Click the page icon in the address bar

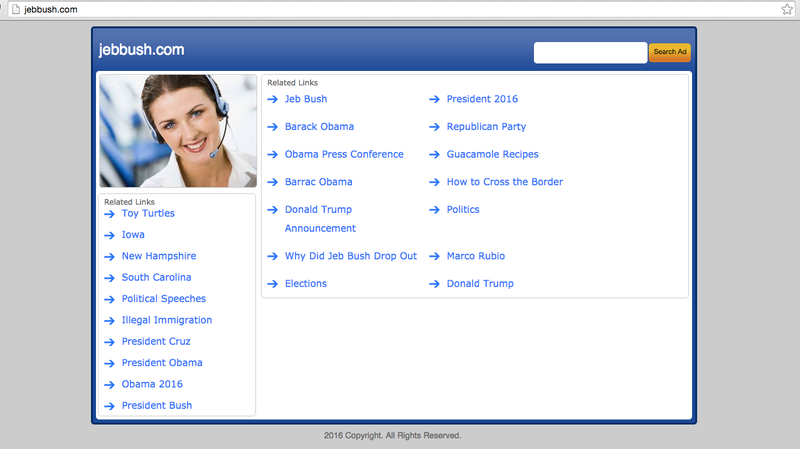point(16,9)
